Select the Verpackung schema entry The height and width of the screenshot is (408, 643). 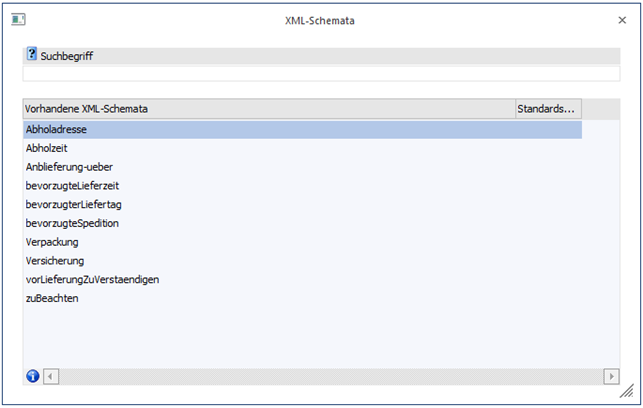tap(52, 242)
